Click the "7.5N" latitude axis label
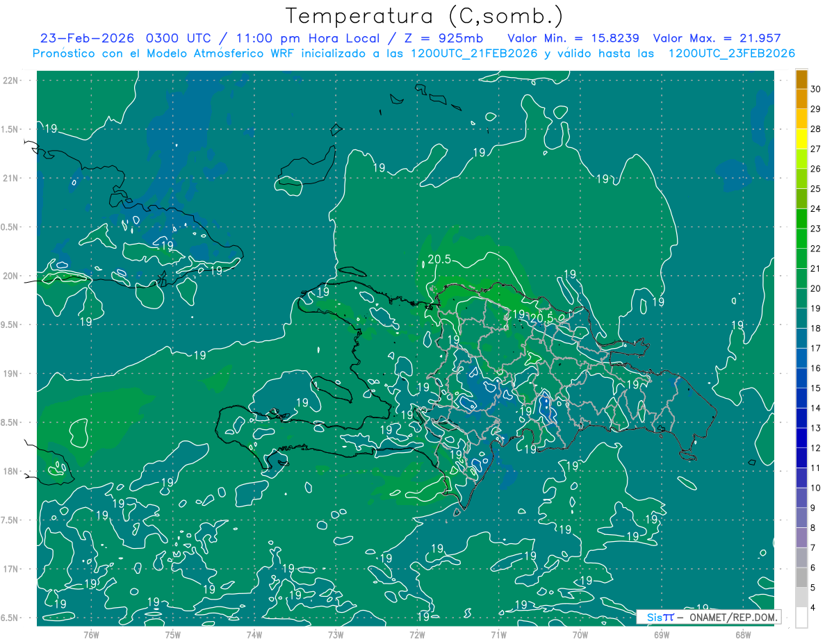 click(10, 520)
